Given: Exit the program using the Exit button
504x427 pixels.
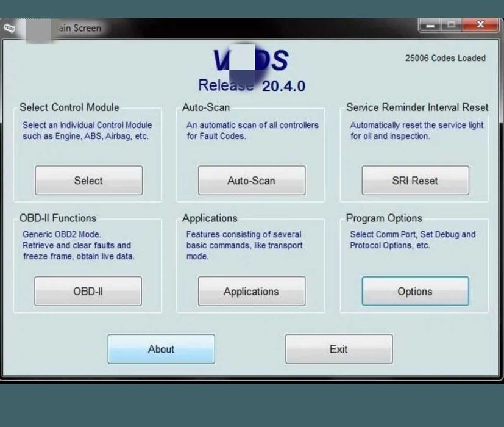Looking at the screenshot, I should (339, 349).
